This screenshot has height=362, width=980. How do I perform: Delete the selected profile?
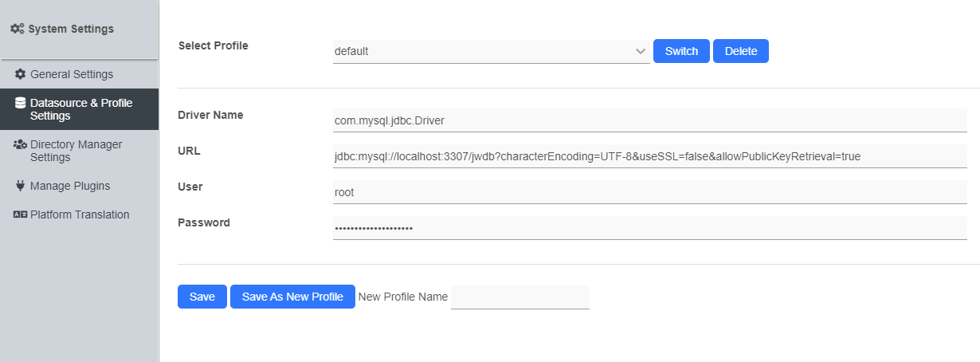[x=740, y=51]
